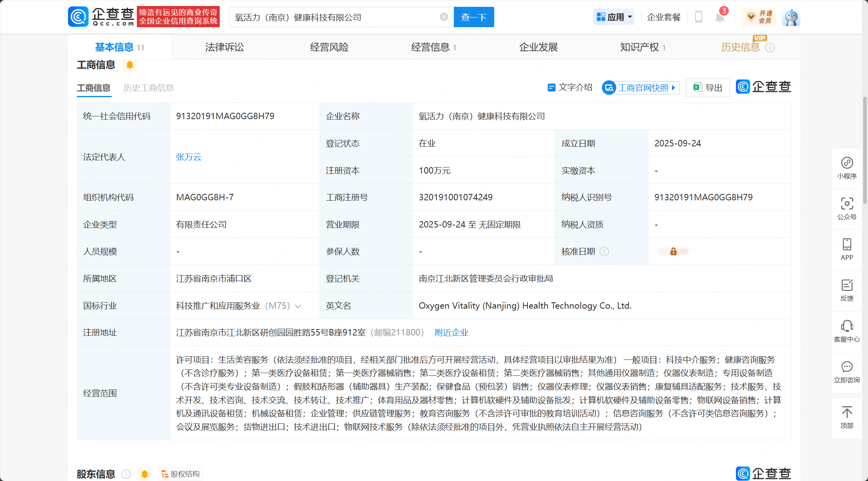Click the 查一下 search button
868x481 pixels.
[473, 17]
